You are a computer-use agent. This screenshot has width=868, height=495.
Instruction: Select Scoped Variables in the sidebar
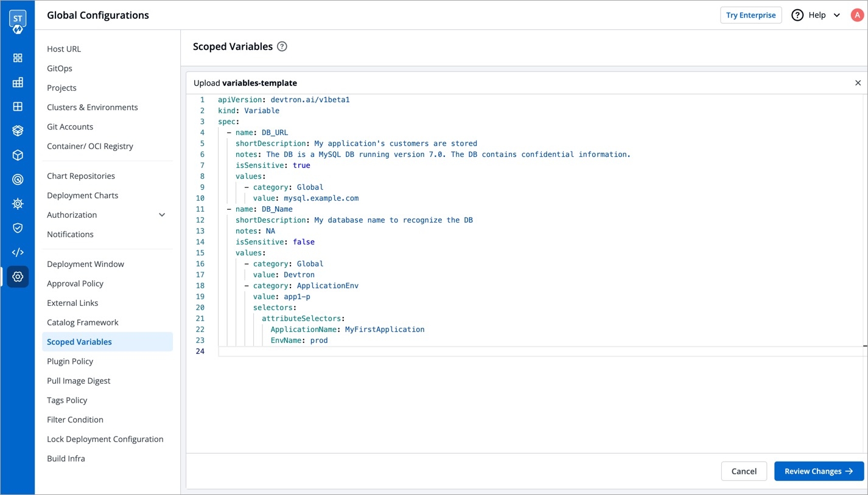79,342
